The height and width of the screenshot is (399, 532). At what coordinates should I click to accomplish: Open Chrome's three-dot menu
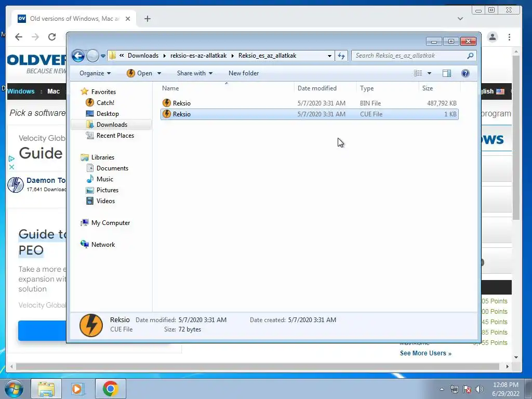pyautogui.click(x=509, y=37)
